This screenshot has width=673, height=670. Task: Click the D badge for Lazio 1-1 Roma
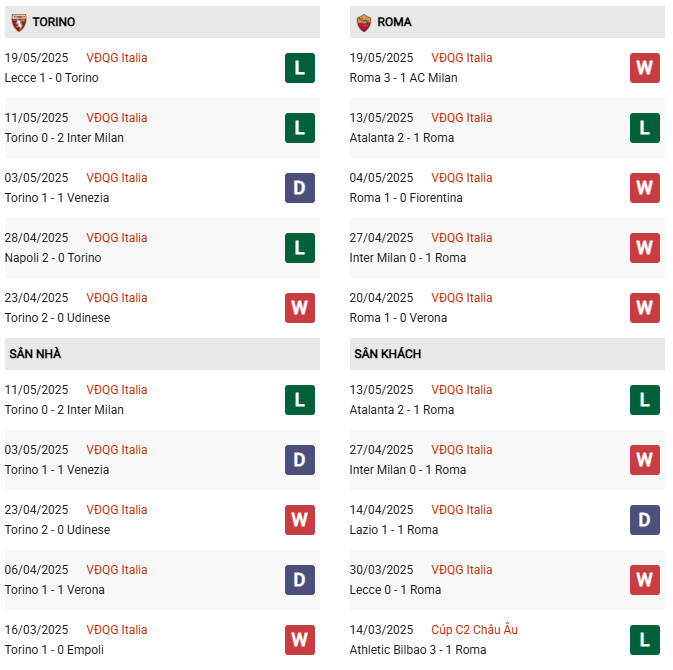645,520
